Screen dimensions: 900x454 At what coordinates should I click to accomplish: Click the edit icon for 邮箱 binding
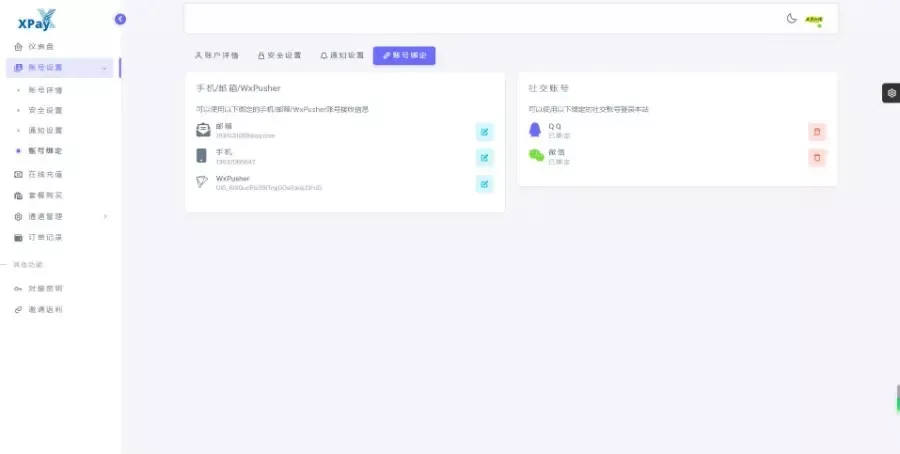[484, 131]
